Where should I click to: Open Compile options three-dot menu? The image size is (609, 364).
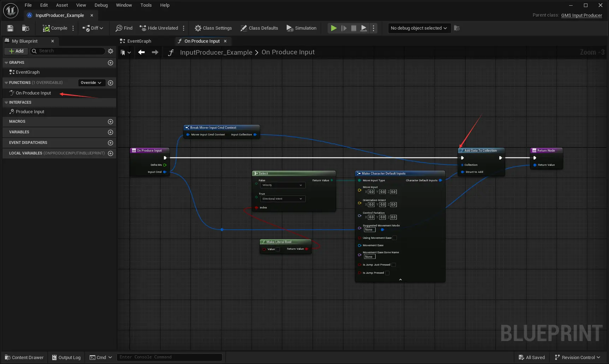point(73,28)
